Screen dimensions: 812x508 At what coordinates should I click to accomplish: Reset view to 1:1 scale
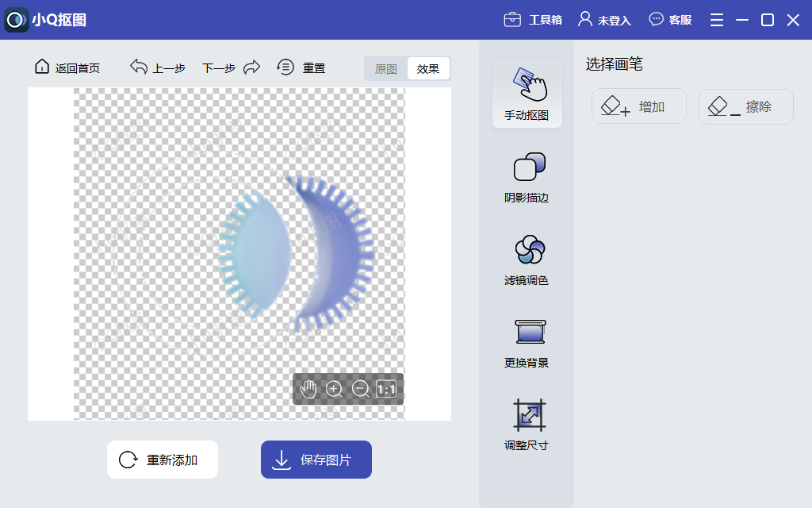pos(385,389)
